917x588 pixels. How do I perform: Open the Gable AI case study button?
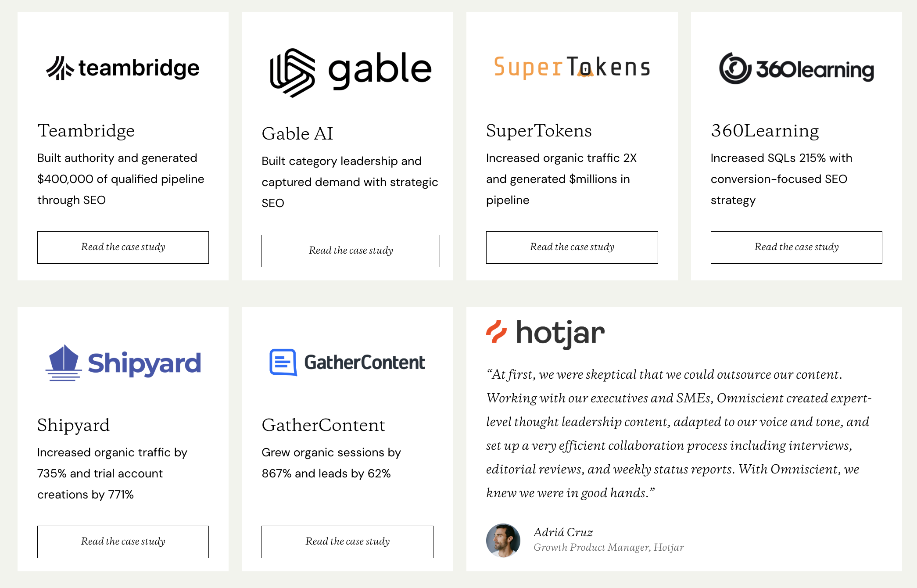coord(351,251)
